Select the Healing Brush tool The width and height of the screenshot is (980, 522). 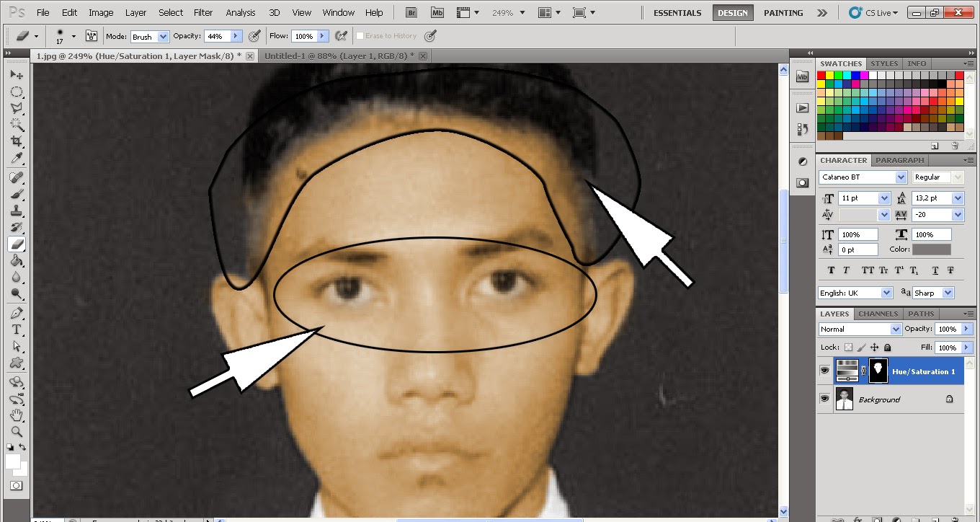coord(17,177)
